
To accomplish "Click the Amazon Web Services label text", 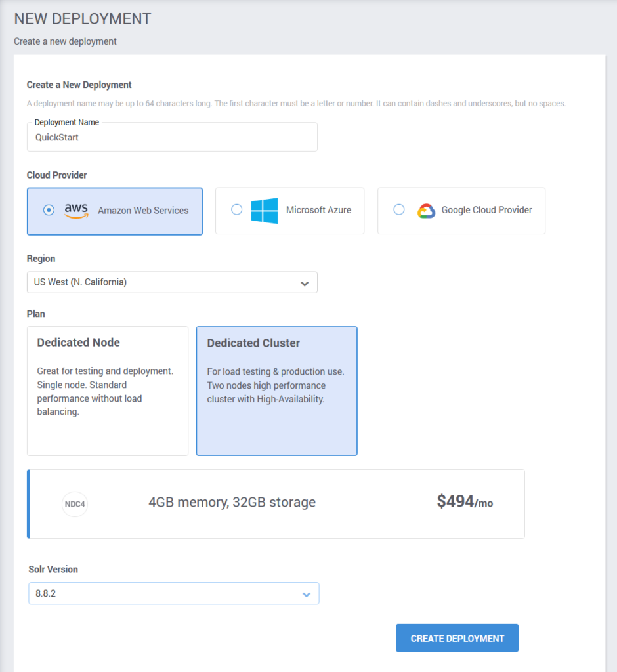I will [x=143, y=211].
